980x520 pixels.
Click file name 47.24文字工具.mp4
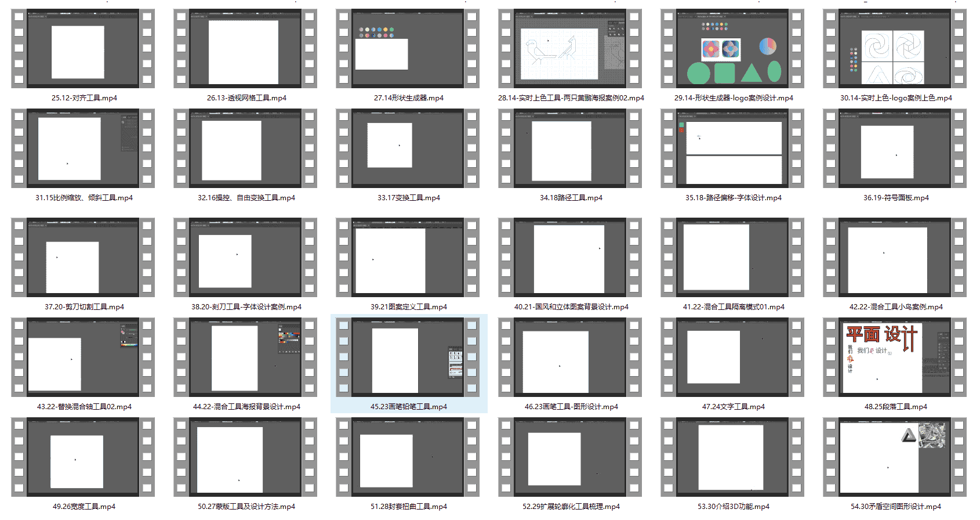[x=734, y=407]
